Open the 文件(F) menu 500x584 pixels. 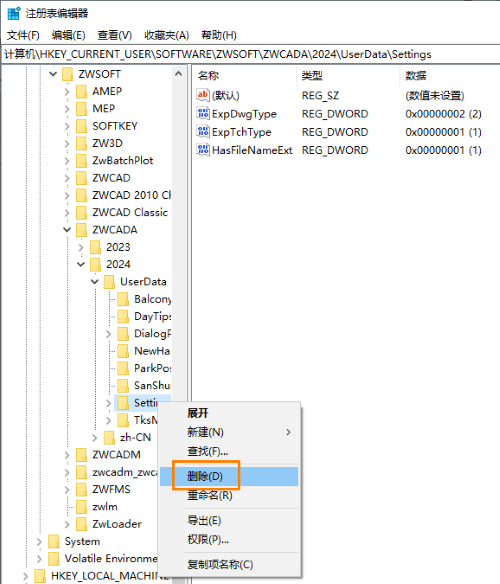pos(23,35)
